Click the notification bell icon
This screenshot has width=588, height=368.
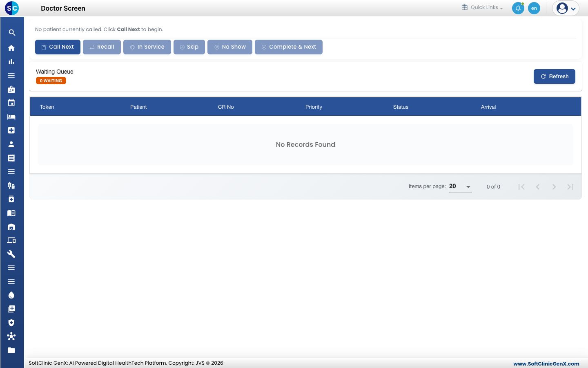pyautogui.click(x=518, y=8)
